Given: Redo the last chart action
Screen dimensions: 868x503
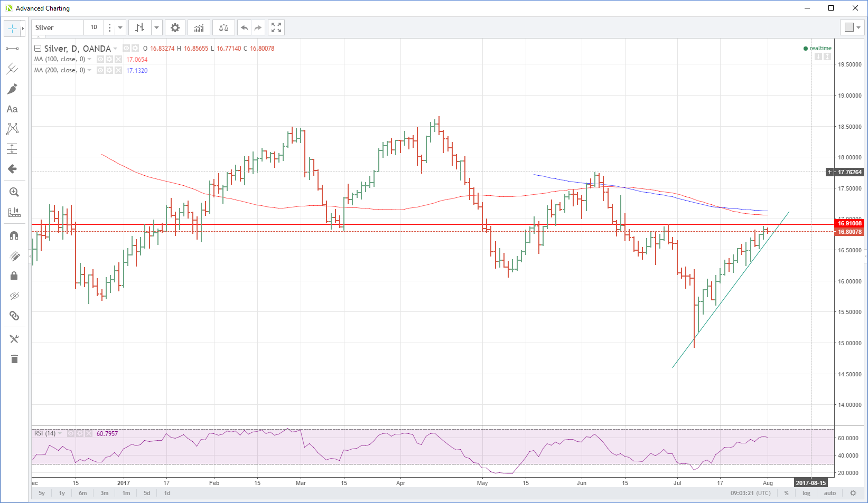Looking at the screenshot, I should pyautogui.click(x=258, y=27).
